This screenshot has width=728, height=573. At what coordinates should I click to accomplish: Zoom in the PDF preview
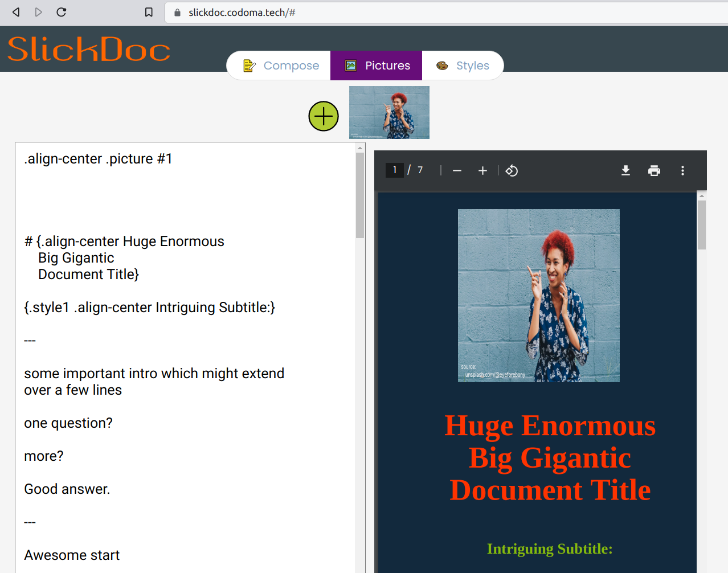482,170
